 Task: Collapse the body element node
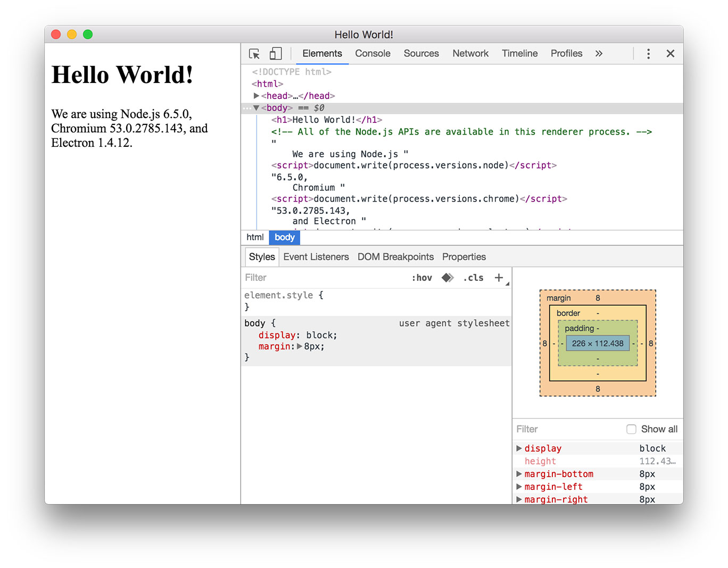point(257,108)
